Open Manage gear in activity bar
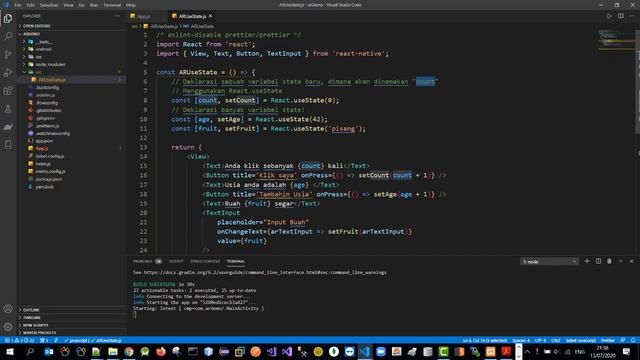This screenshot has height=360, width=640. (x=8, y=327)
